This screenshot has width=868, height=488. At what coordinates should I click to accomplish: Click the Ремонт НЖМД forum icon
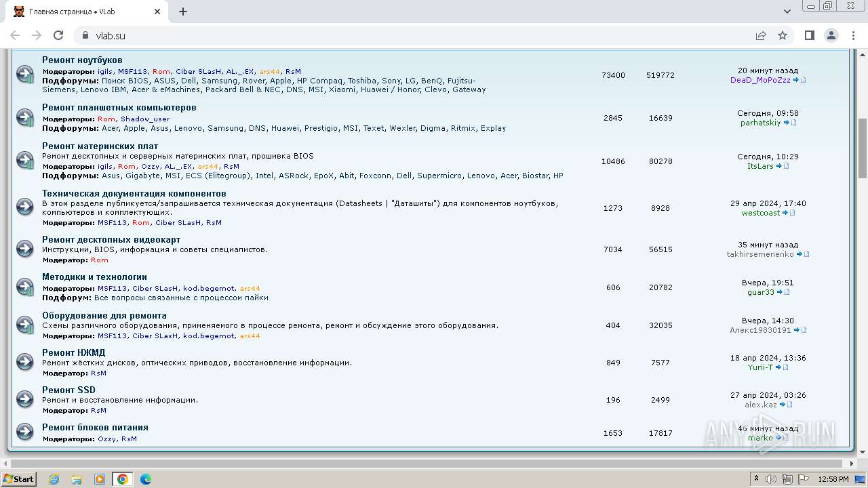pos(25,363)
